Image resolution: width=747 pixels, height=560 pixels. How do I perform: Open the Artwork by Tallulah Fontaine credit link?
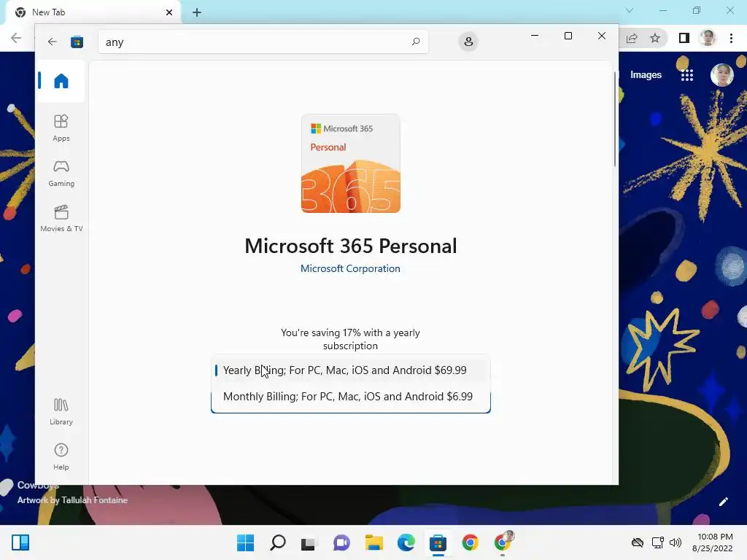[x=72, y=500]
